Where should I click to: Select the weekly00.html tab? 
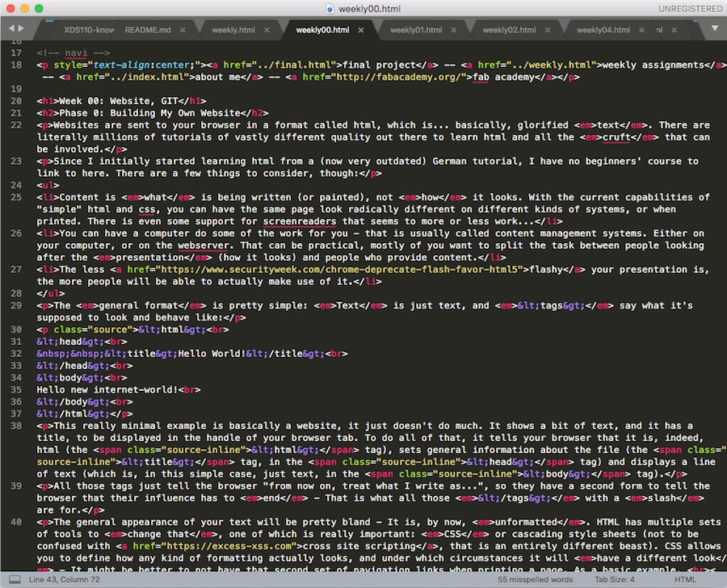322,30
